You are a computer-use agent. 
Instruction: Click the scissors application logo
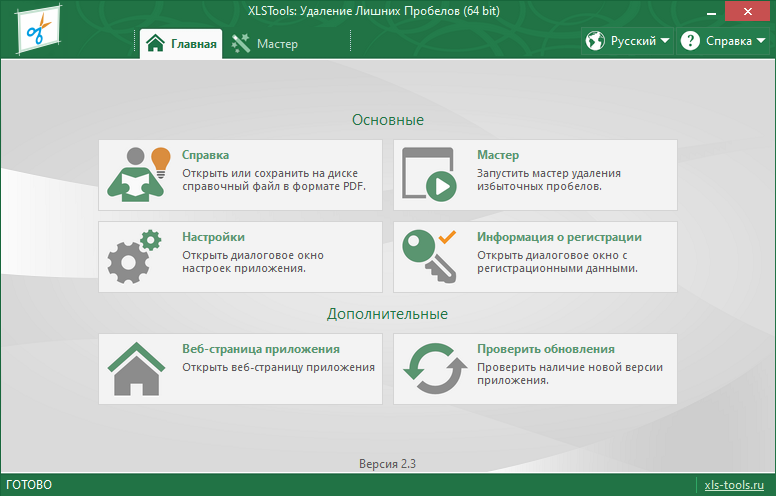pos(39,30)
